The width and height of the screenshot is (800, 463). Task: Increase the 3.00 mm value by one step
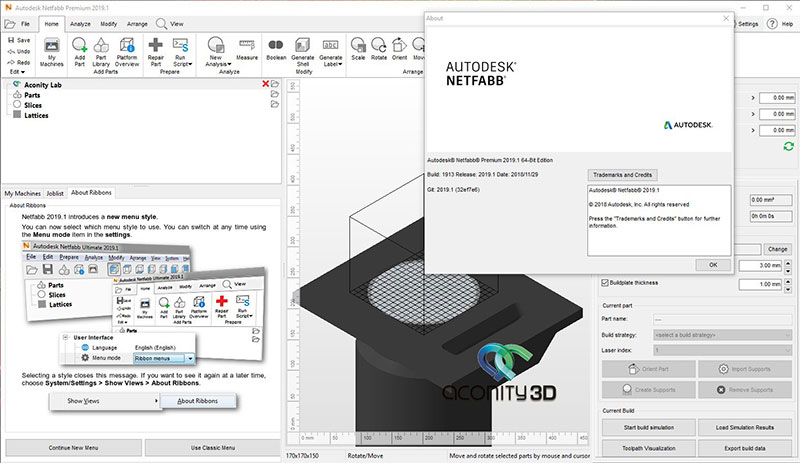pos(788,263)
